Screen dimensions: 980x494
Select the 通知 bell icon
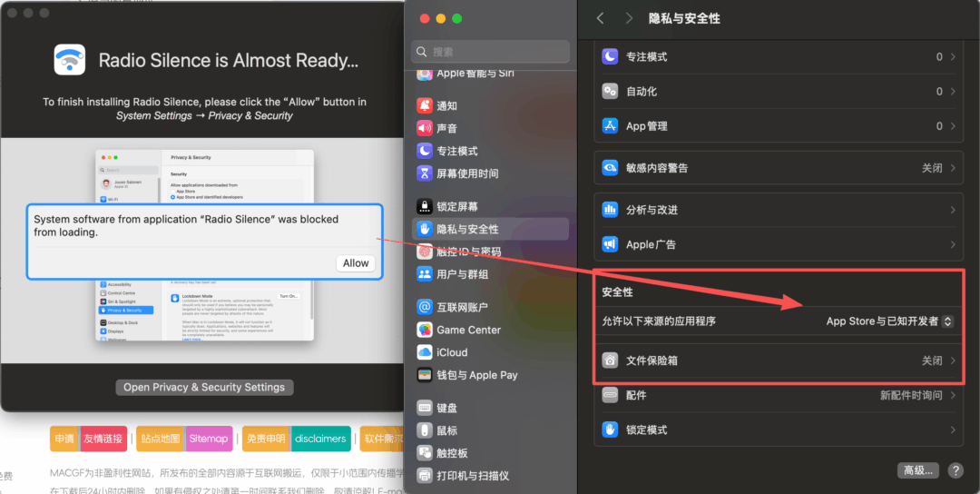click(425, 105)
